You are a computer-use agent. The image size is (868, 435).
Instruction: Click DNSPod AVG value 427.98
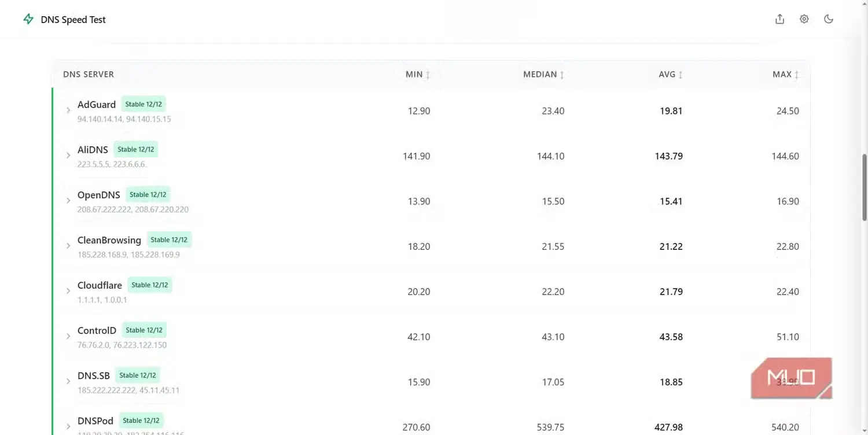pyautogui.click(x=669, y=427)
